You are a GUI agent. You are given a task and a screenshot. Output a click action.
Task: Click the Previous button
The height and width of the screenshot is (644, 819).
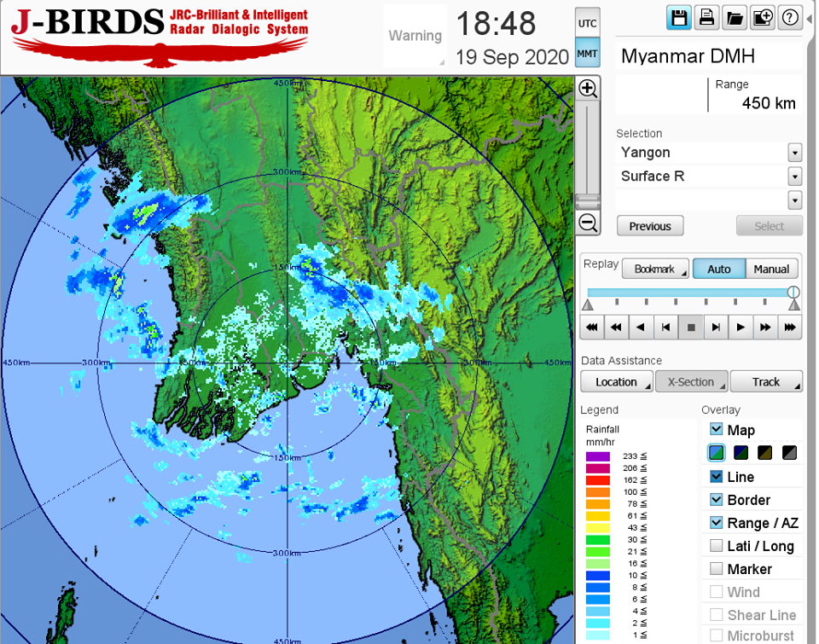pos(650,226)
